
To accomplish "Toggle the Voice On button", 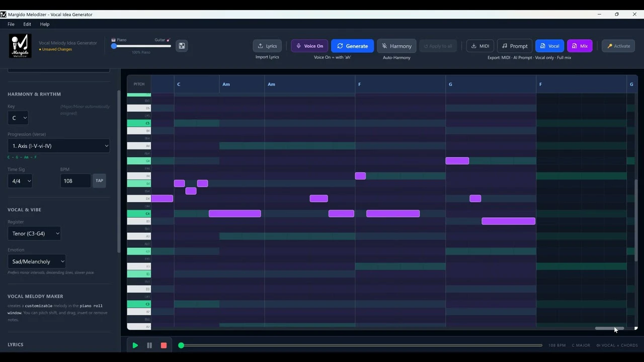I will click(x=309, y=46).
